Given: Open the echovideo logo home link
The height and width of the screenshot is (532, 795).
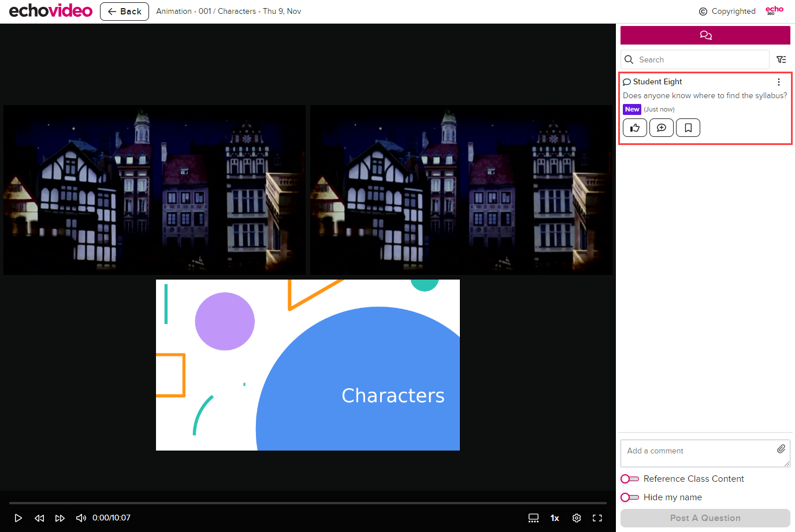Looking at the screenshot, I should pos(51,11).
